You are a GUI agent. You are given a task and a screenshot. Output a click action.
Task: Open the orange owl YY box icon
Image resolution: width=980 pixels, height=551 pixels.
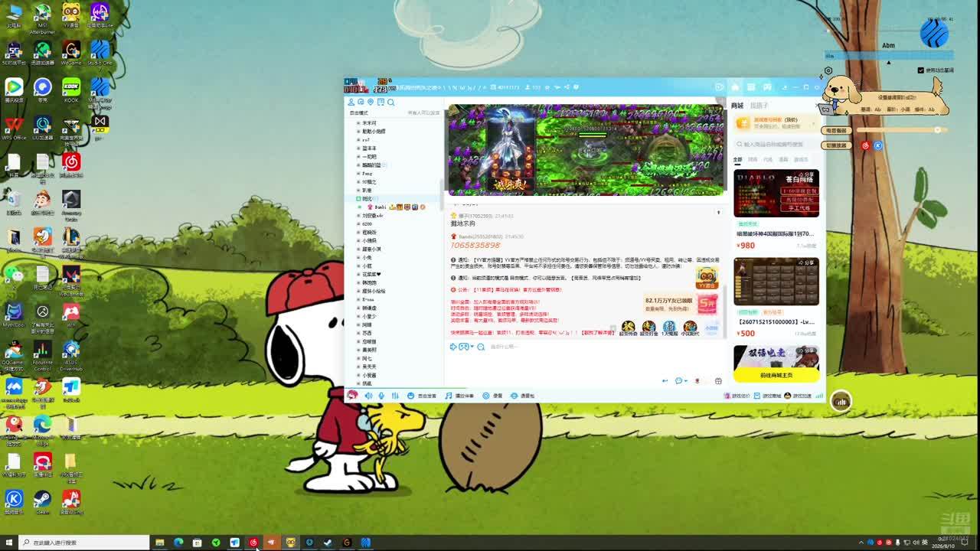click(x=707, y=276)
